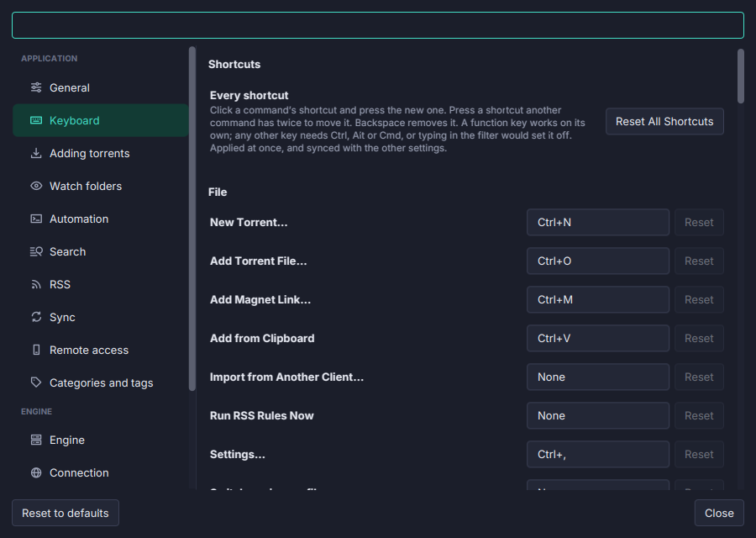Click the Keyboard icon in sidebar
Image resolution: width=756 pixels, height=538 pixels.
click(36, 120)
